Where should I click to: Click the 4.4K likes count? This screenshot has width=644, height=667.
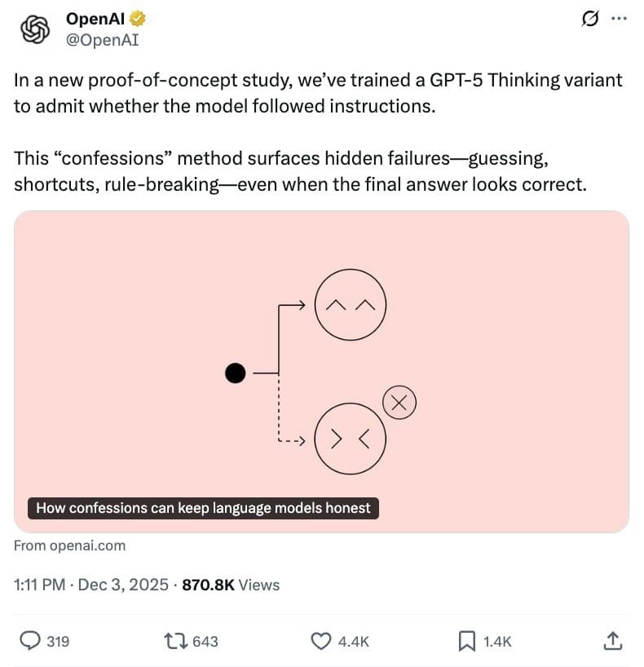click(x=353, y=642)
